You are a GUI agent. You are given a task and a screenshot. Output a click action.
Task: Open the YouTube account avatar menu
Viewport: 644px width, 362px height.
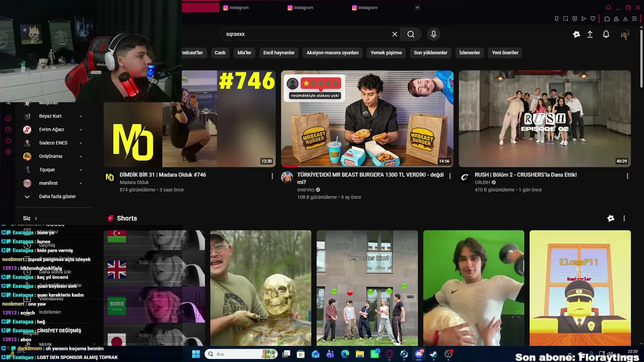(x=625, y=34)
